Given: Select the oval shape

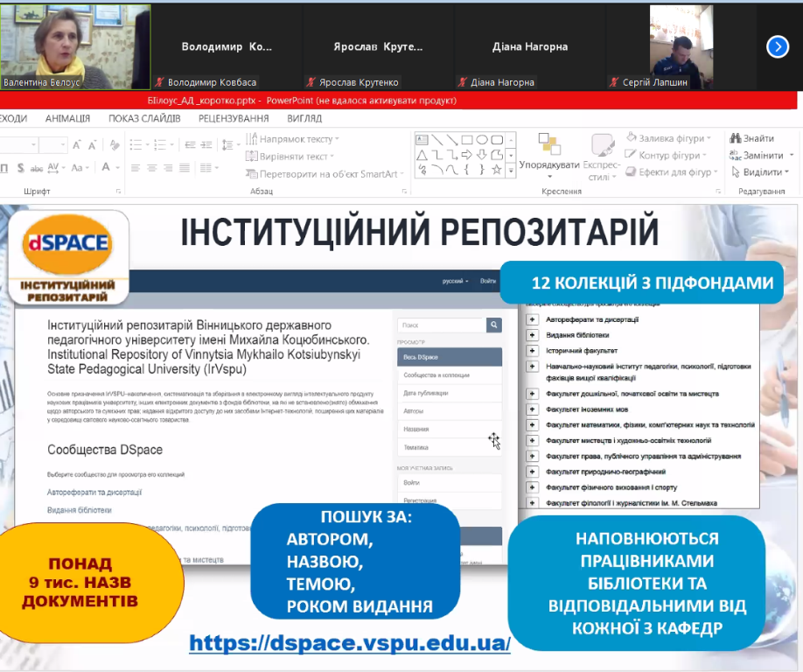Looking at the screenshot, I should [x=482, y=140].
